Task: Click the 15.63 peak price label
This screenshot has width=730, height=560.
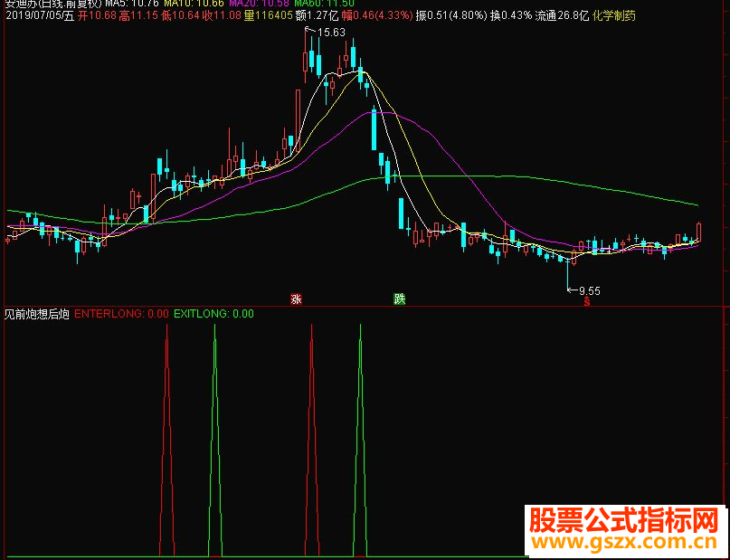Action: click(331, 33)
